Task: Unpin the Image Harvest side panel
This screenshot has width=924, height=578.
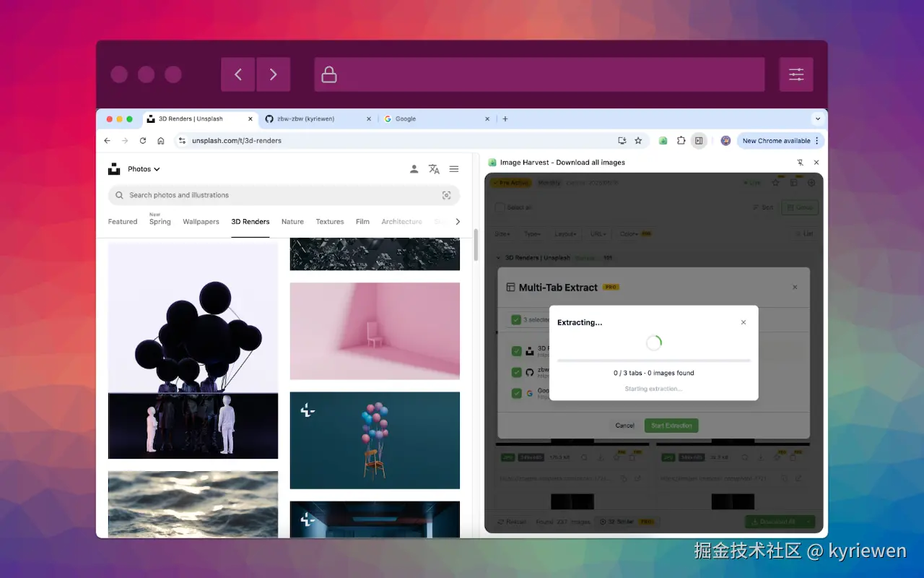Action: click(x=800, y=163)
